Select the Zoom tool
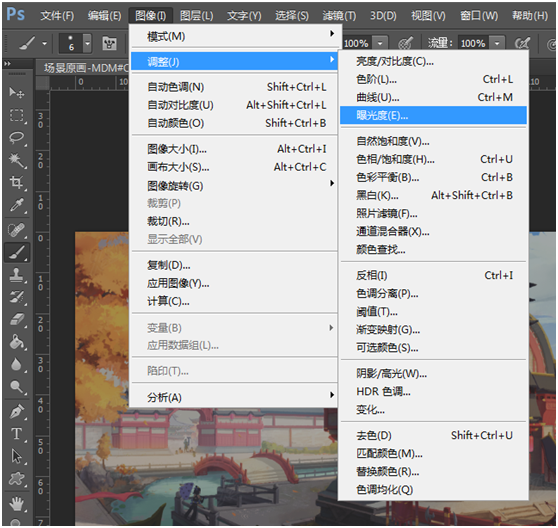This screenshot has height=528, width=558. (x=16, y=386)
